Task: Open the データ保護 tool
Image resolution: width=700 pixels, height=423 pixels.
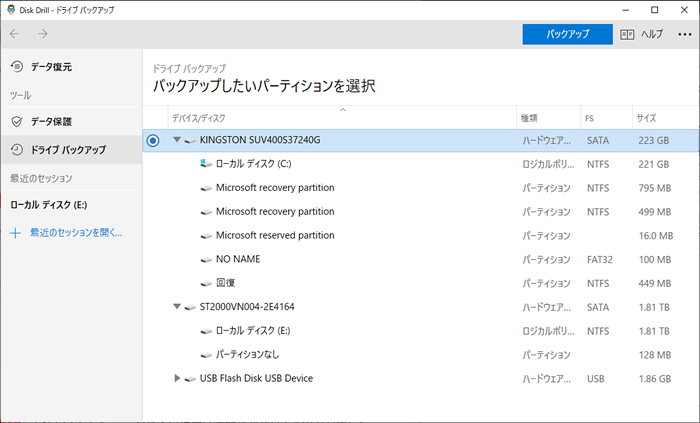Action: 71,121
